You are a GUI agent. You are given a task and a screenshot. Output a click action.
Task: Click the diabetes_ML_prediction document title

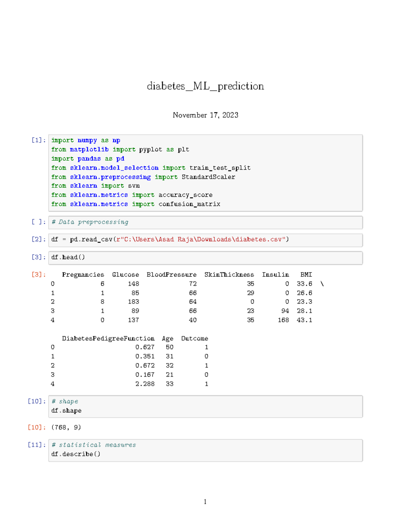tap(205, 86)
